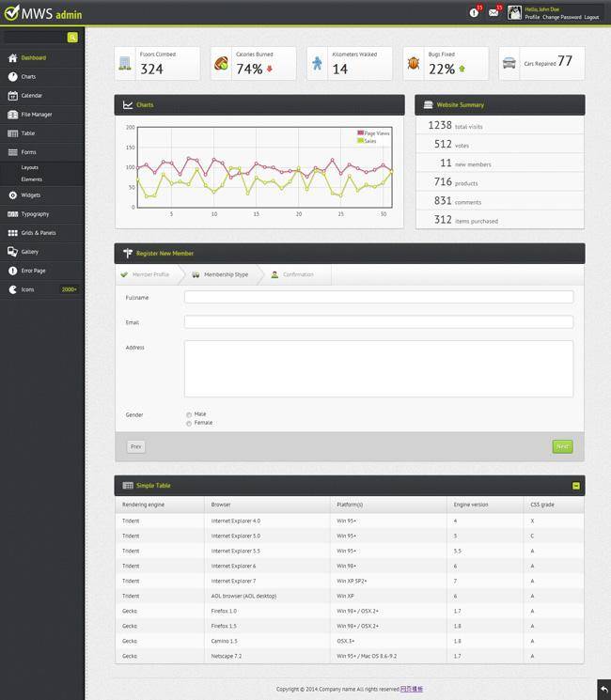Open Layouts under Forms submenu
Viewport: 611px width, 700px height.
tap(29, 167)
